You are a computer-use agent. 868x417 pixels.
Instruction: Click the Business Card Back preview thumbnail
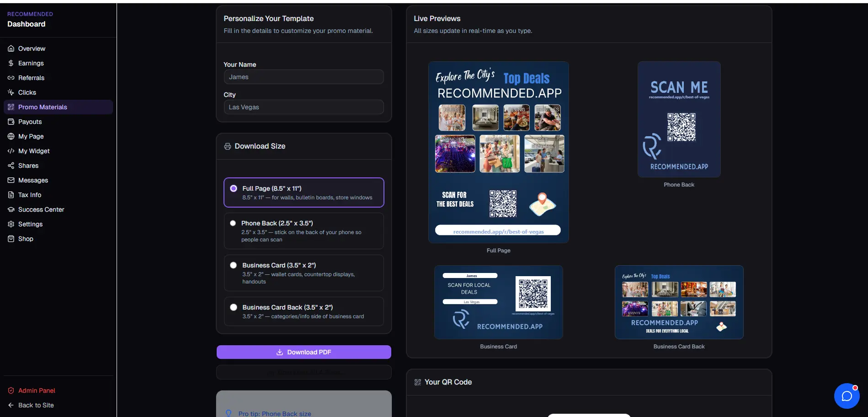point(679,302)
